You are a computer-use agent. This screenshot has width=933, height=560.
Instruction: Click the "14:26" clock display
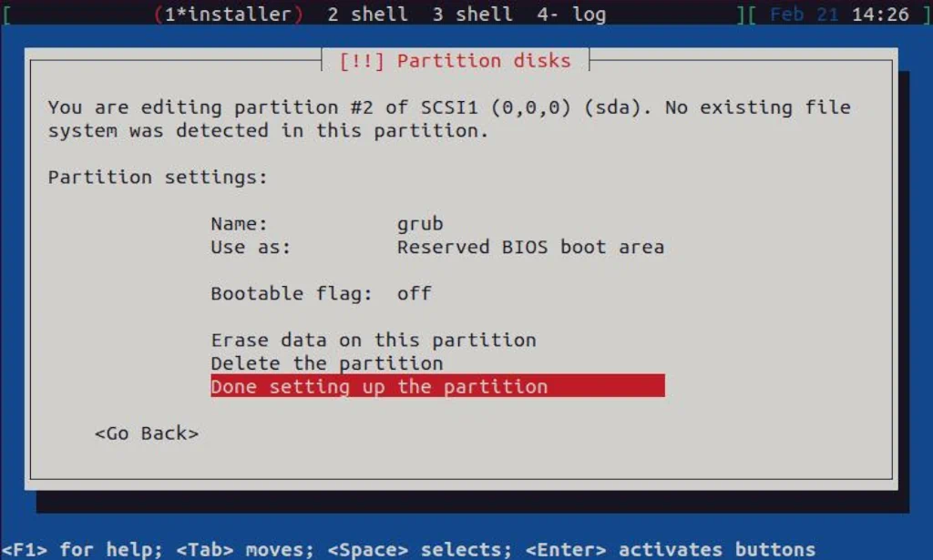882,14
